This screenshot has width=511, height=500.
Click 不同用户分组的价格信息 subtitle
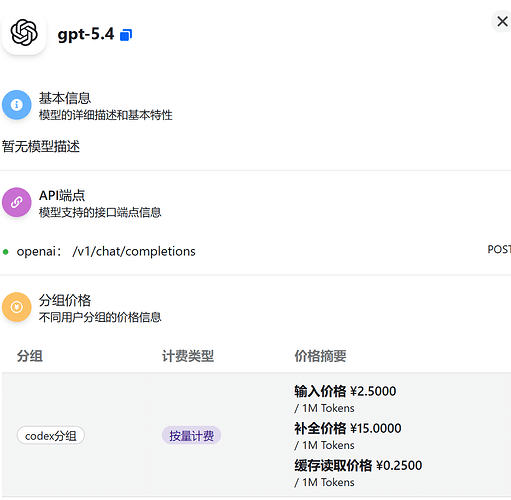click(x=100, y=317)
